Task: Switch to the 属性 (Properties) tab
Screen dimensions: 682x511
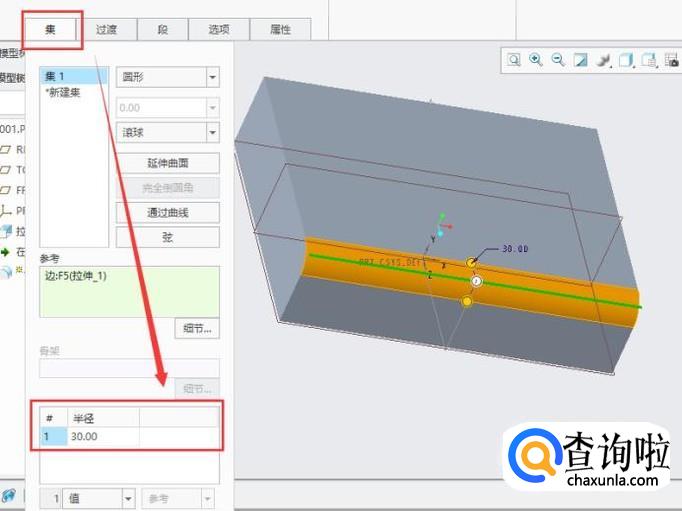Action: [x=281, y=30]
